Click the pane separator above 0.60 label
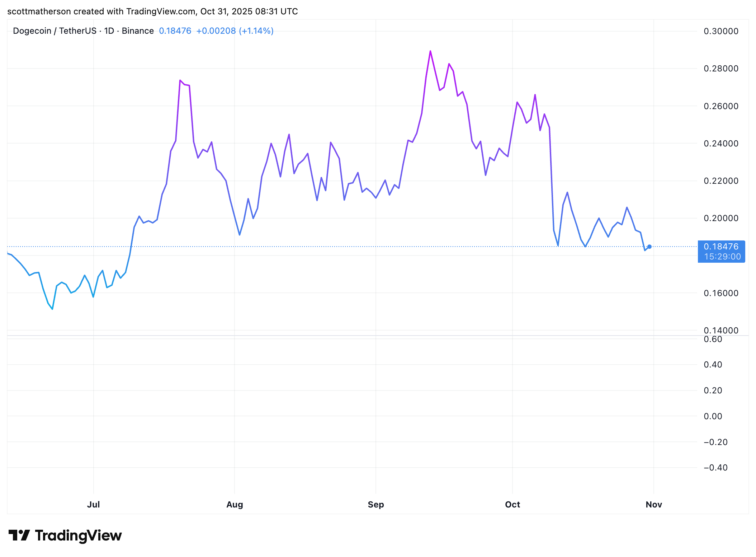756x557 pixels. (359, 336)
